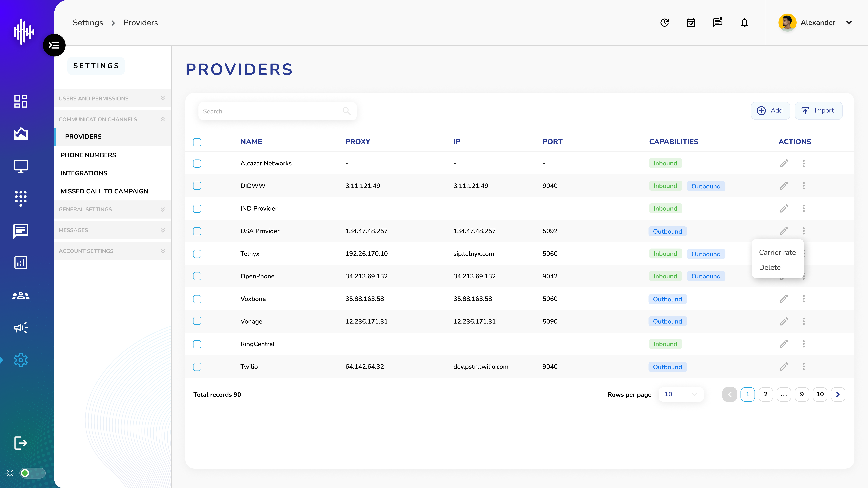
Task: Edit the Alcazar Networks provider pencil icon
Action: coord(784,163)
